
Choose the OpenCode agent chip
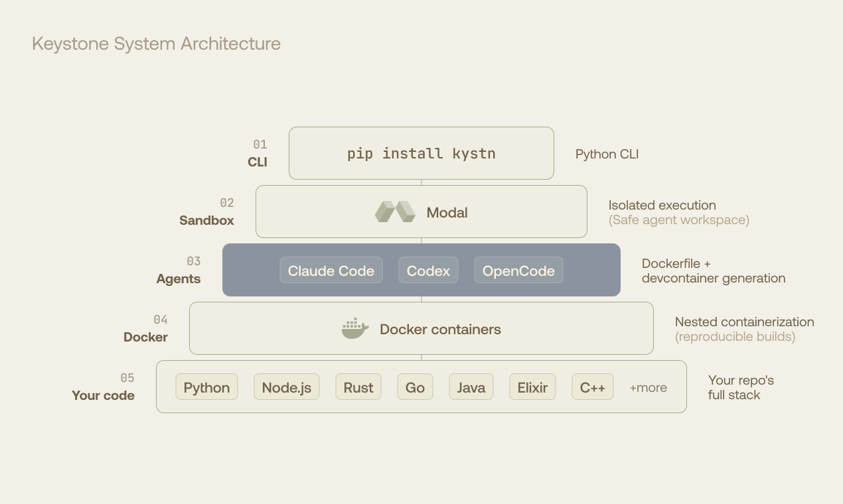(518, 271)
